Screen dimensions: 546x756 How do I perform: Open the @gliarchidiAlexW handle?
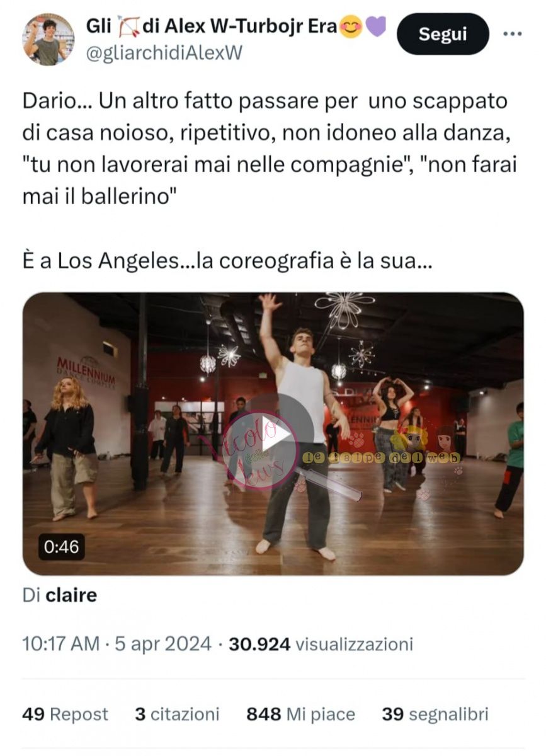point(164,54)
